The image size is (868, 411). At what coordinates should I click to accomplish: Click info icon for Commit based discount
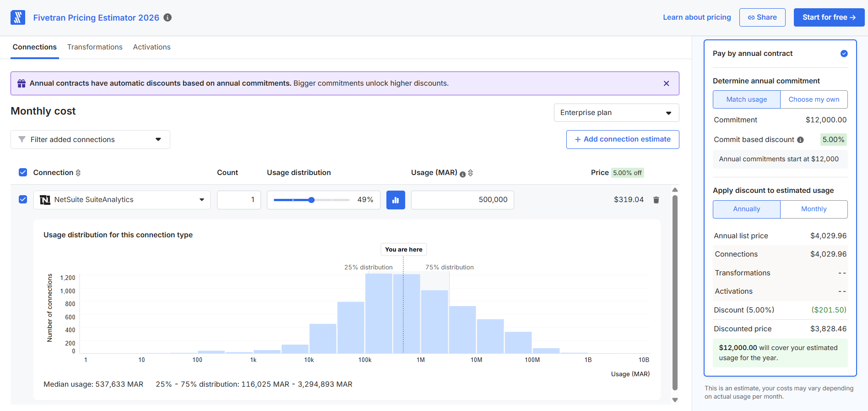pos(800,140)
